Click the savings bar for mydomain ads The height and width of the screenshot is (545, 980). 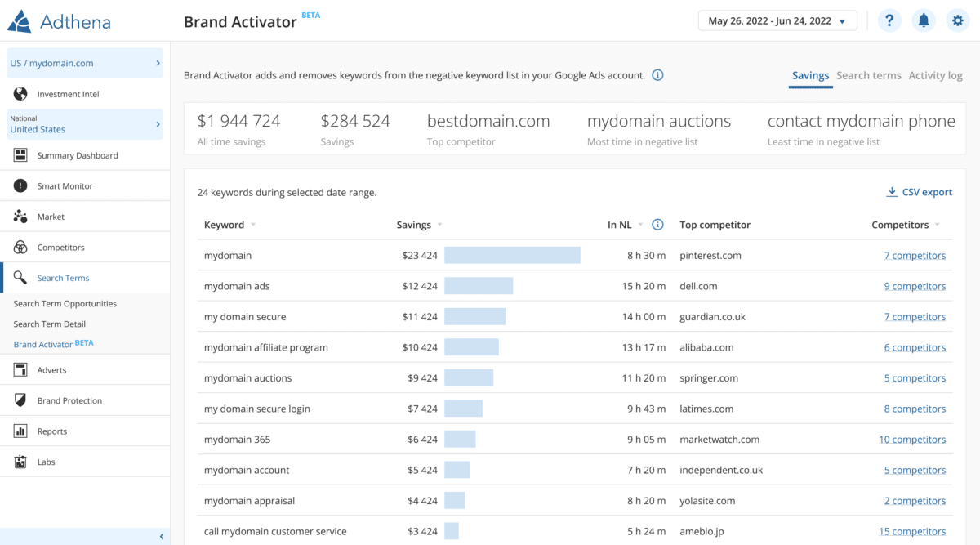[x=479, y=286]
